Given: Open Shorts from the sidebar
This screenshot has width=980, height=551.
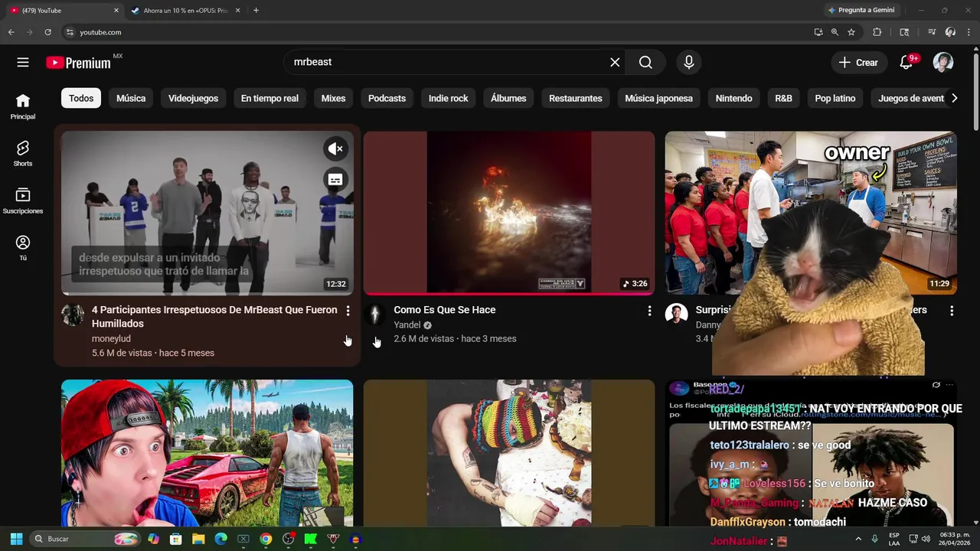Looking at the screenshot, I should pos(23,153).
